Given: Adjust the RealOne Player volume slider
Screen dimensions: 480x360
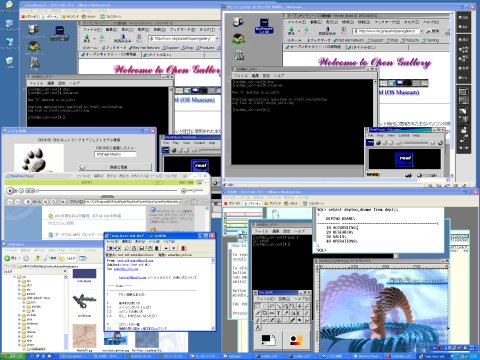Looking at the screenshot, I should [194, 191].
